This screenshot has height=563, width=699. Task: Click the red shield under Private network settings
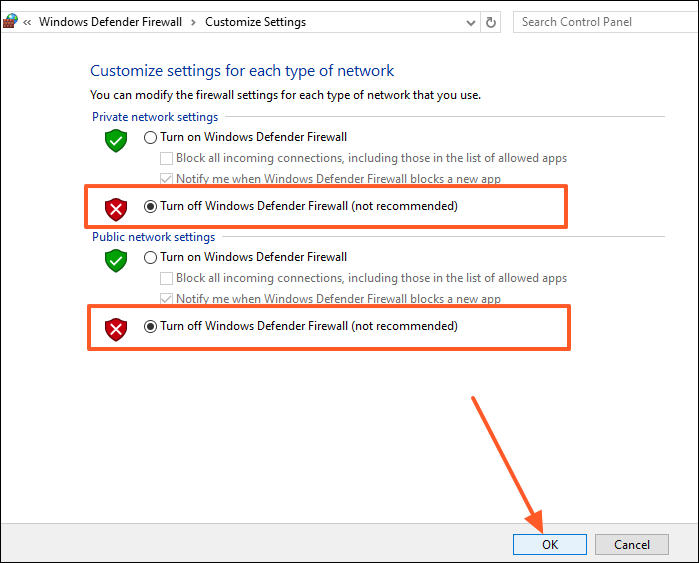point(117,208)
